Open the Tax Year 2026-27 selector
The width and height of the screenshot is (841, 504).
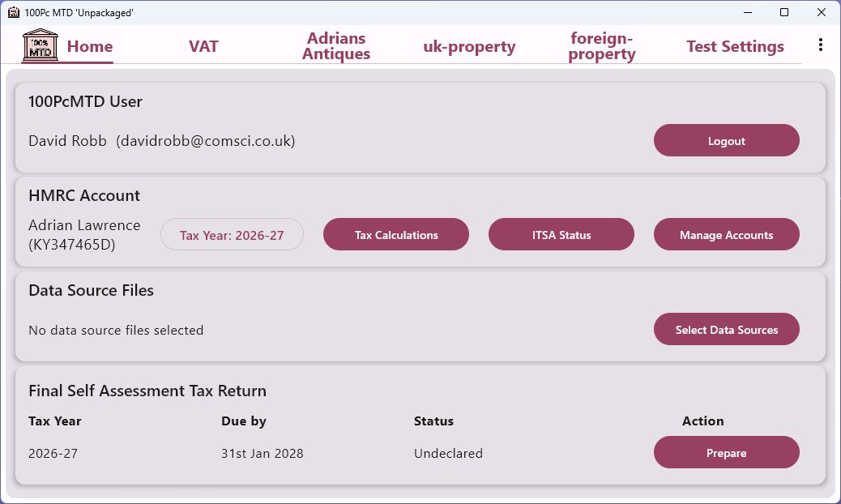(232, 235)
